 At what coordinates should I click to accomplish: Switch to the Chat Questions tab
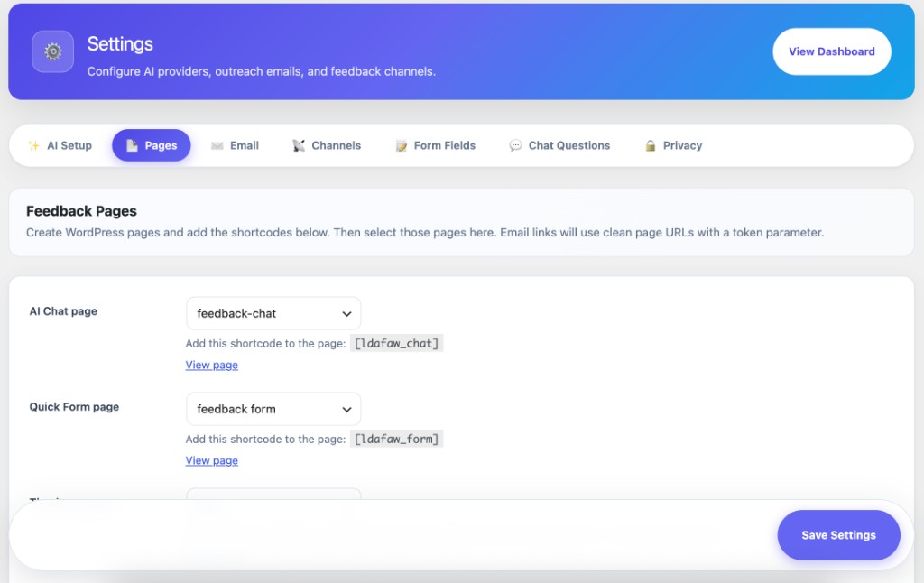[x=559, y=145]
